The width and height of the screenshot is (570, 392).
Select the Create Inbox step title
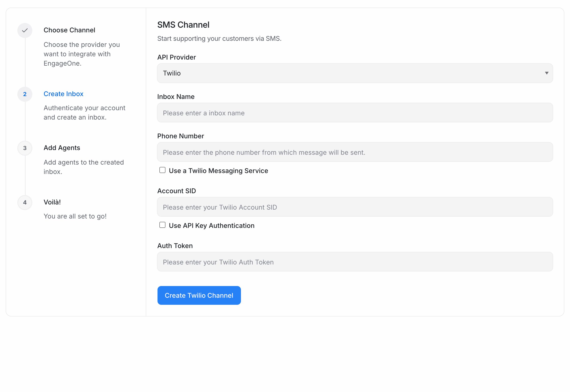tap(63, 94)
